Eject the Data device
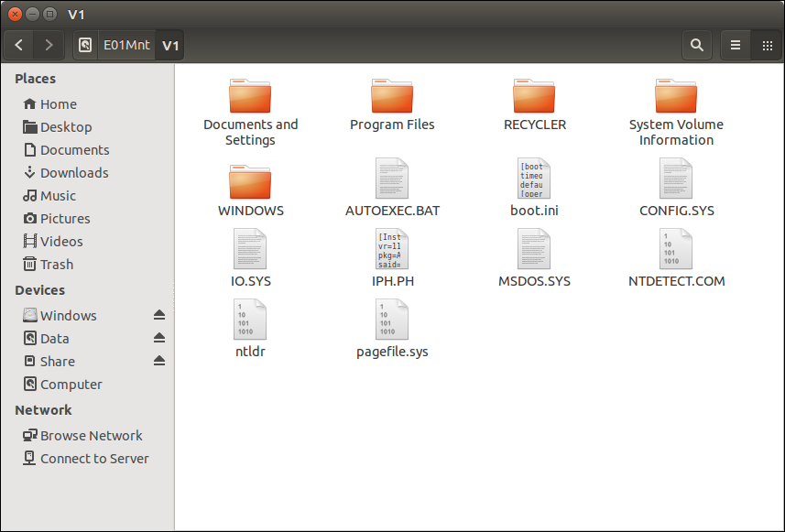Screen dimensions: 785x532 (159, 338)
